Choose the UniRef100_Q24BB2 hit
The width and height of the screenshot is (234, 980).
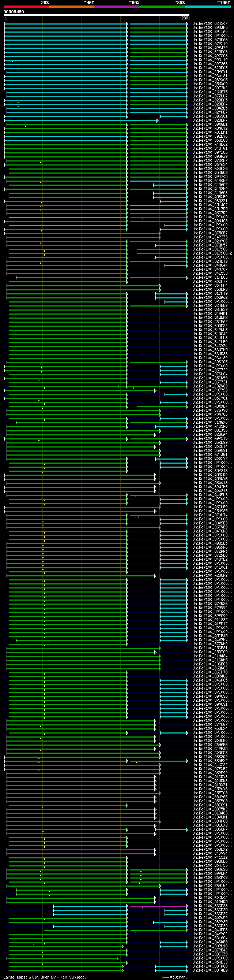(x=210, y=305)
